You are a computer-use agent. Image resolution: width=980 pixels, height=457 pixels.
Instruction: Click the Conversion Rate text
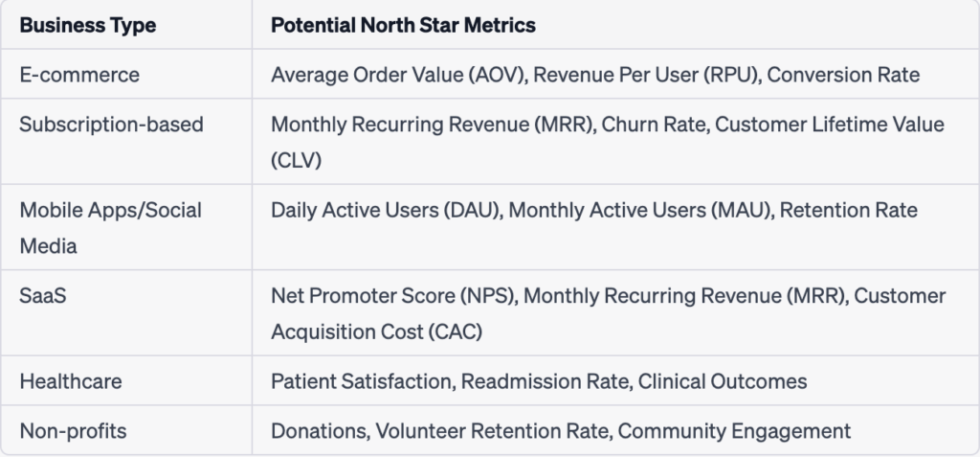click(x=843, y=75)
